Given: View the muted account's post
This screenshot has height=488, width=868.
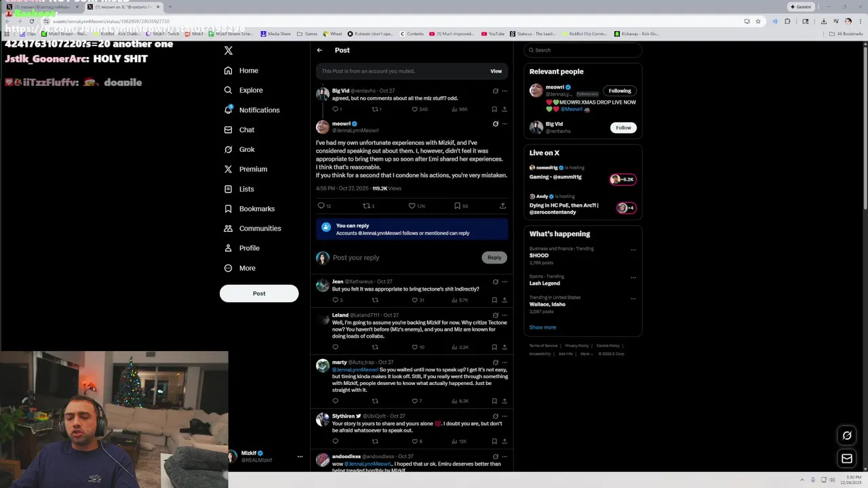Looking at the screenshot, I should pyautogui.click(x=496, y=71).
